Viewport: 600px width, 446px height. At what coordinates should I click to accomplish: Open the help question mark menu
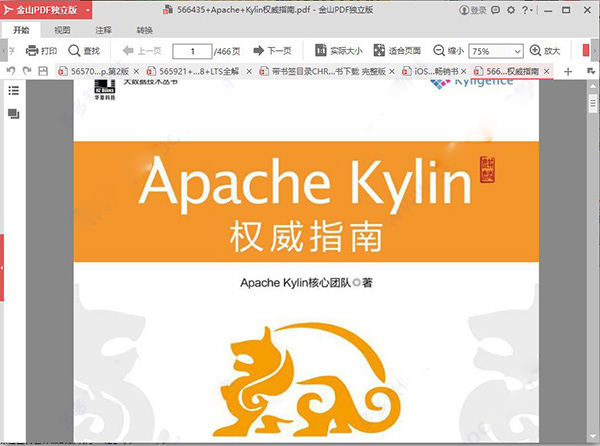point(527,10)
